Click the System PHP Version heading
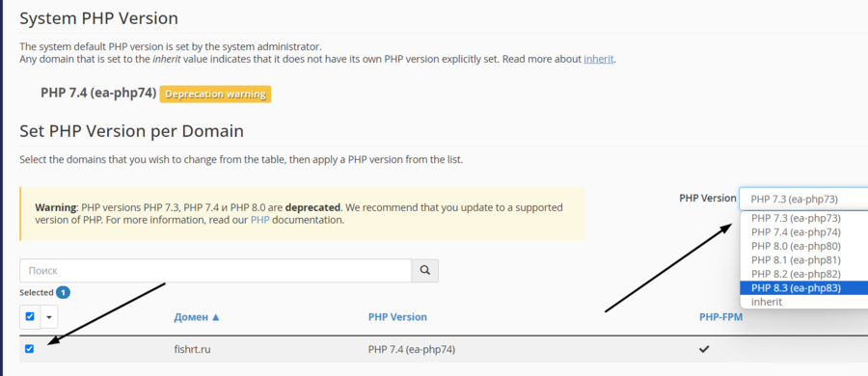The height and width of the screenshot is (376, 868). coord(98,18)
